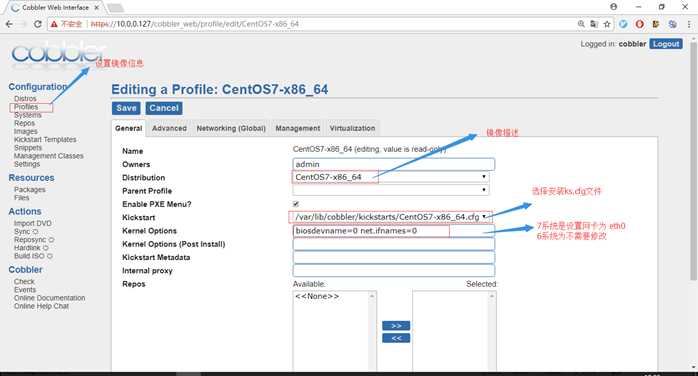Image resolution: width=698 pixels, height=376 pixels.
Task: Open Snippets link
Action: (x=28, y=148)
